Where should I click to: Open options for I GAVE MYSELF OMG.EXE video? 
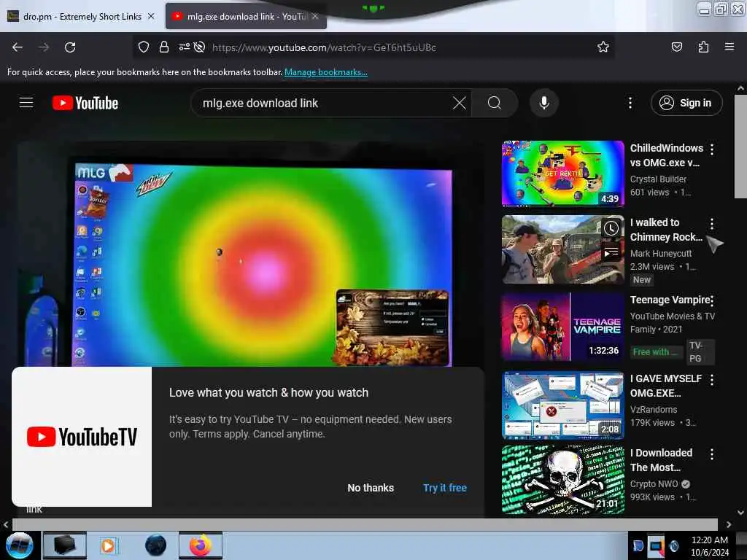pos(712,379)
